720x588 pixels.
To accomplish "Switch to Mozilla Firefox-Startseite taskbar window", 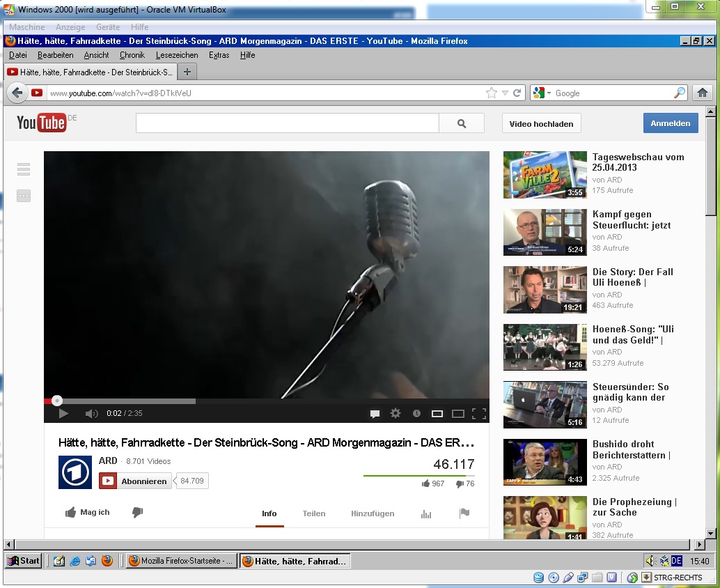I will point(181,561).
